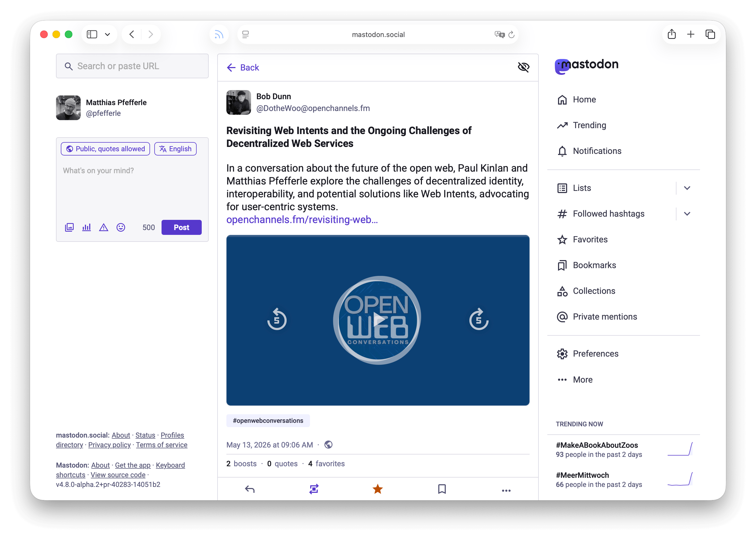View the 2 boosts list
This screenshot has width=756, height=540.
(241, 464)
